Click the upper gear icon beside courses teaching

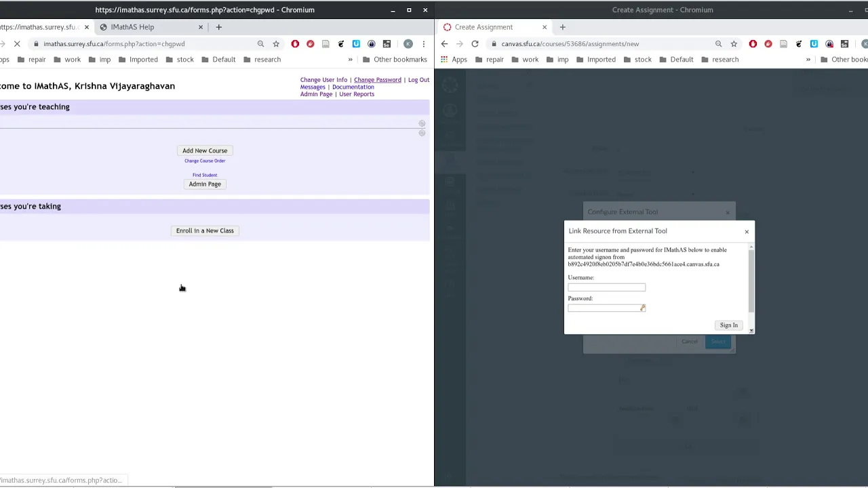[422, 124]
